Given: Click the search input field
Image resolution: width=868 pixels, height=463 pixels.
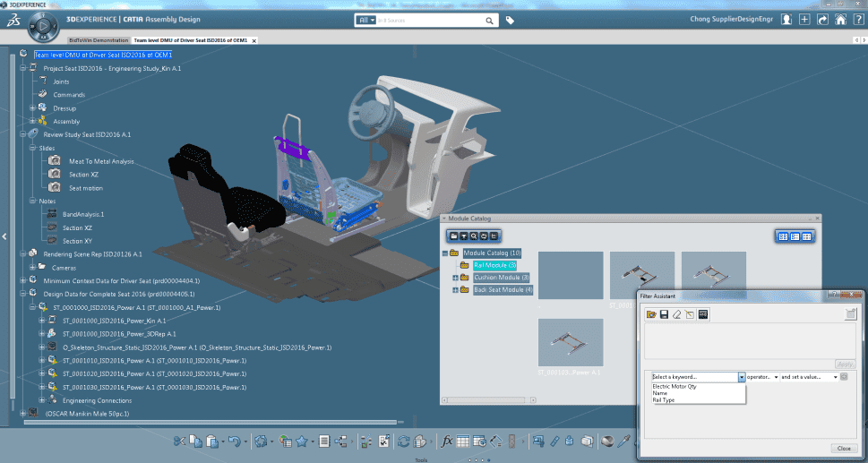Looking at the screenshot, I should pyautogui.click(x=431, y=21).
